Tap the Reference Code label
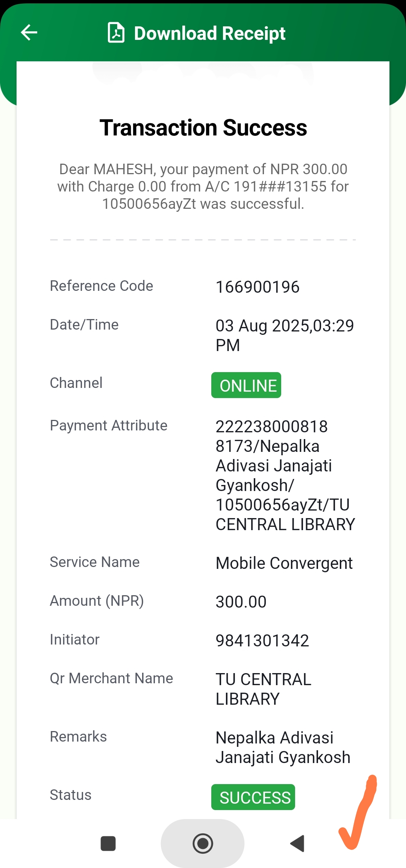The width and height of the screenshot is (406, 868). pyautogui.click(x=101, y=286)
